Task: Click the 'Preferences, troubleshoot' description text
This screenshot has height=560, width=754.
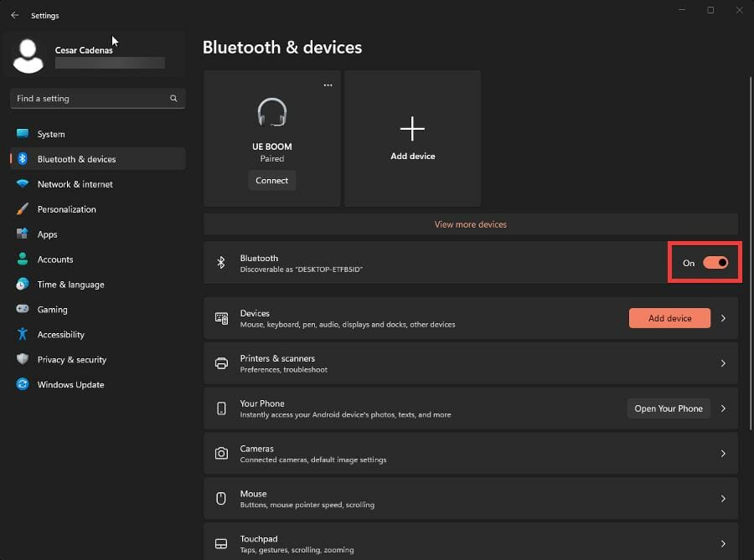Action: 284,369
